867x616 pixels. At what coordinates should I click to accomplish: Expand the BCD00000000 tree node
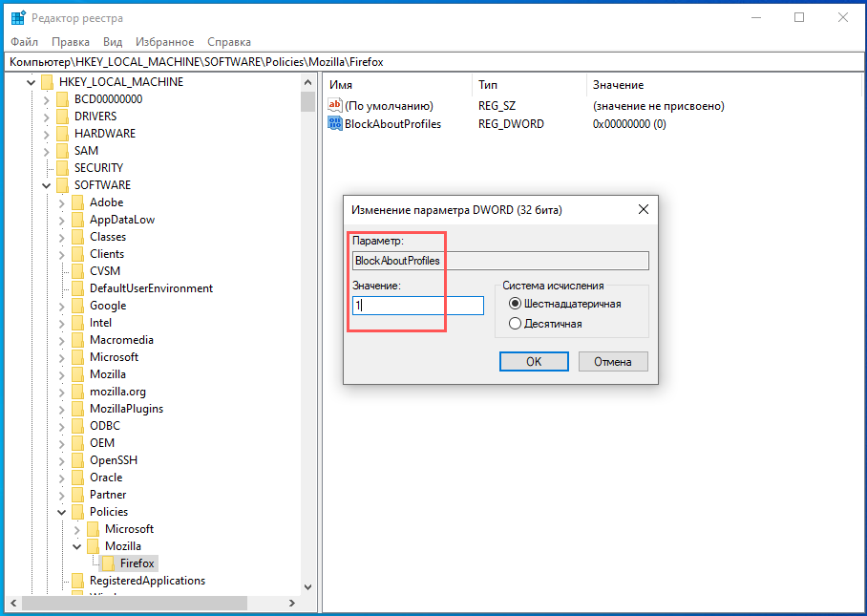click(47, 100)
